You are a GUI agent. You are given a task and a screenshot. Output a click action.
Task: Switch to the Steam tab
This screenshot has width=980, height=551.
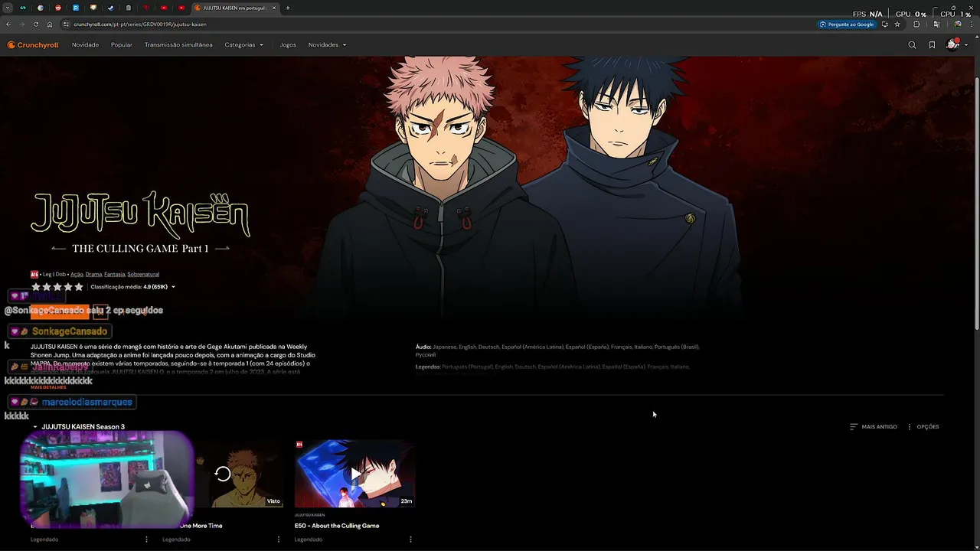111,8
